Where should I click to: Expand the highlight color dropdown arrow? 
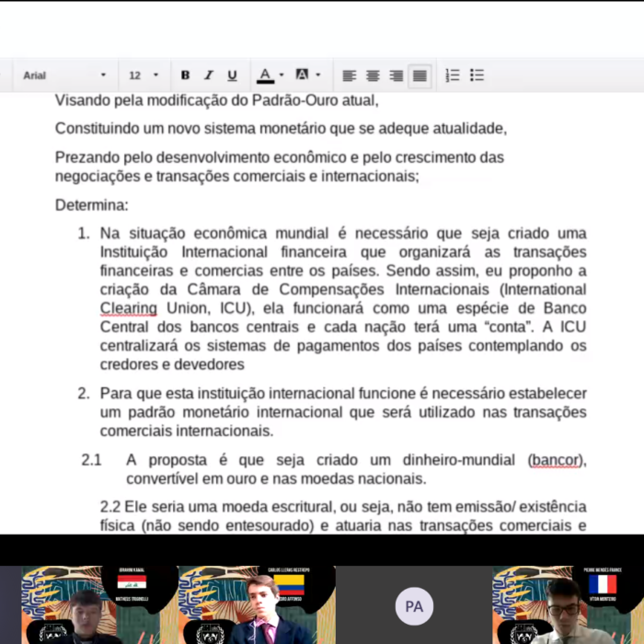318,75
